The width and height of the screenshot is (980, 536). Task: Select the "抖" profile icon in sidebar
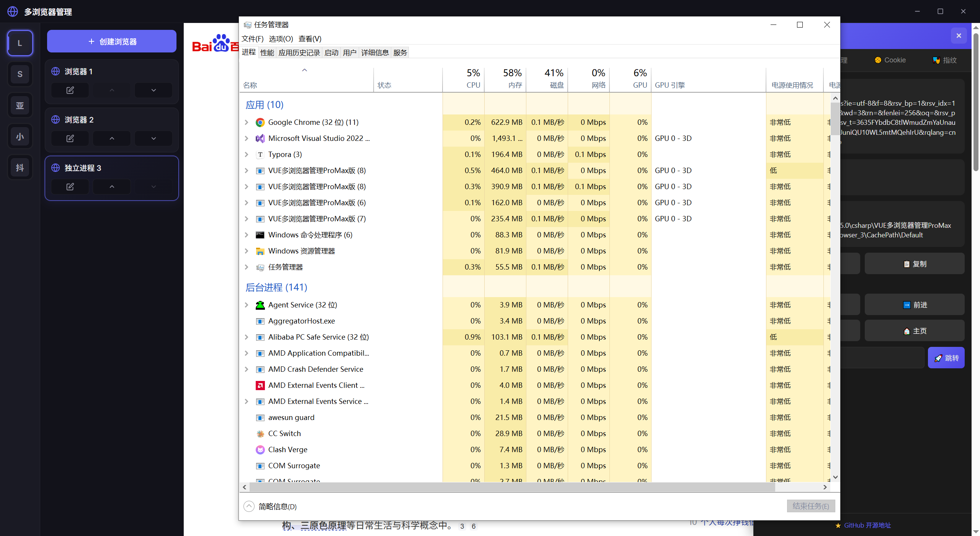(x=20, y=167)
